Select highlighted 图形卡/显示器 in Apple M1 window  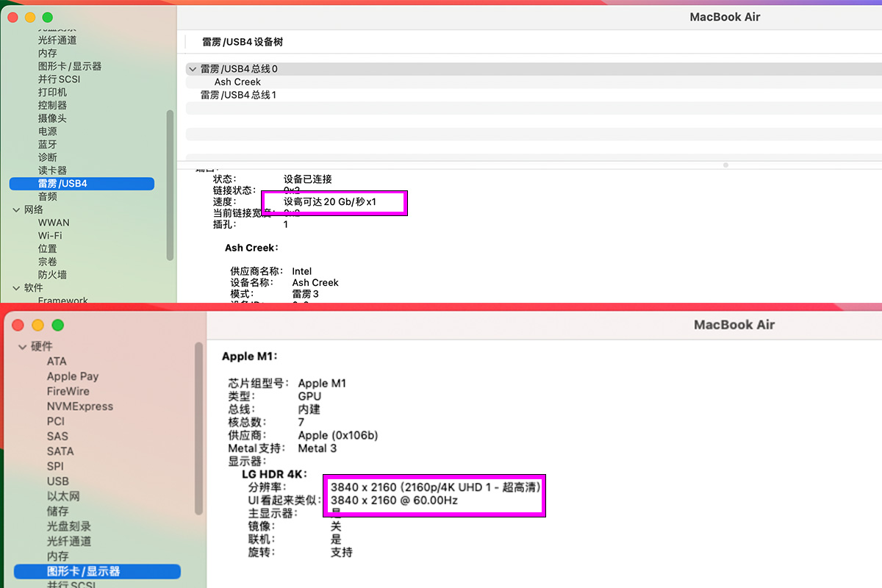click(97, 571)
